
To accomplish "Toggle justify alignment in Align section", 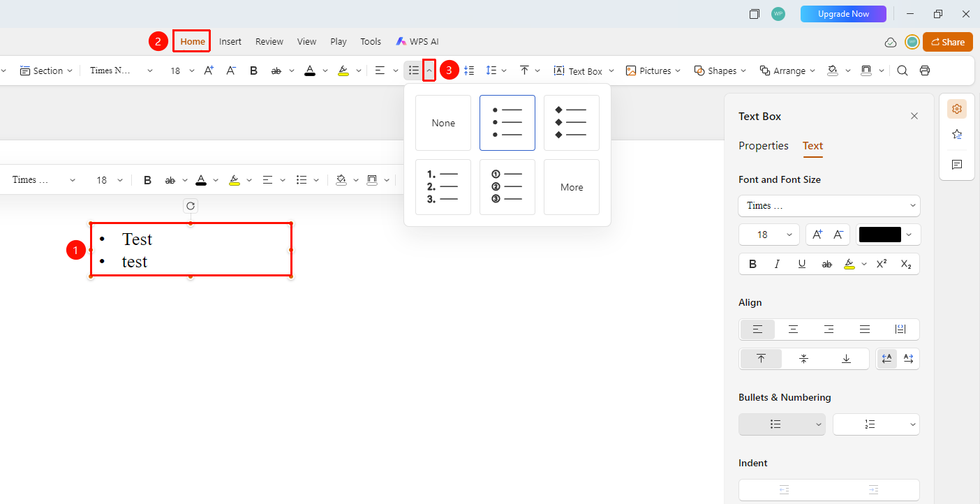I will [865, 329].
